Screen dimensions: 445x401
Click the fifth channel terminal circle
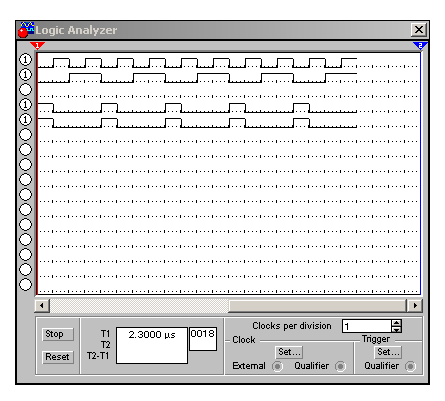tap(25, 120)
